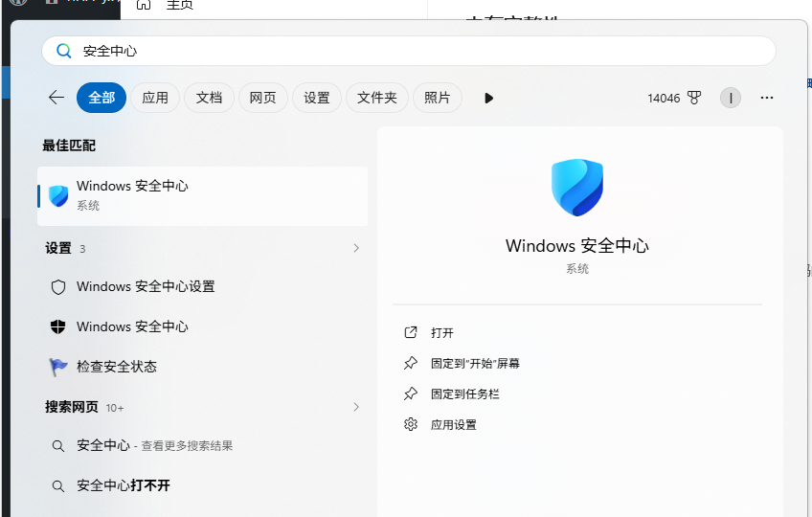
Task: Expand the 设置 results section chevron
Action: pyautogui.click(x=356, y=248)
